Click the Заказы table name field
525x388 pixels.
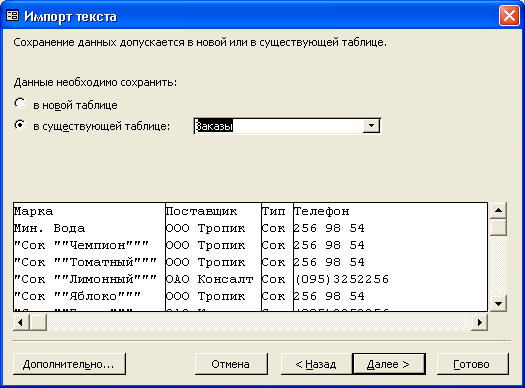[279, 126]
